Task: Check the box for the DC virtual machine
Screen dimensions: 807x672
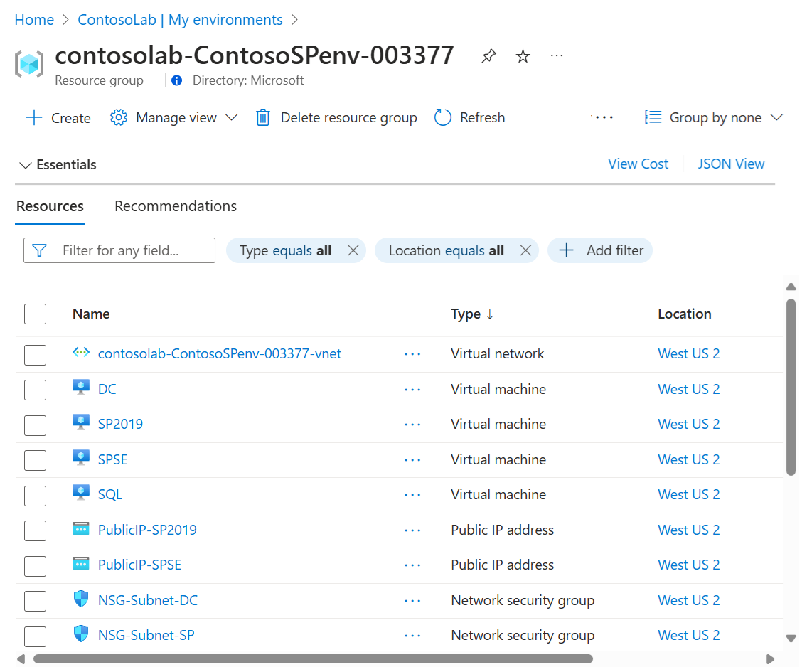Action: 35,390
